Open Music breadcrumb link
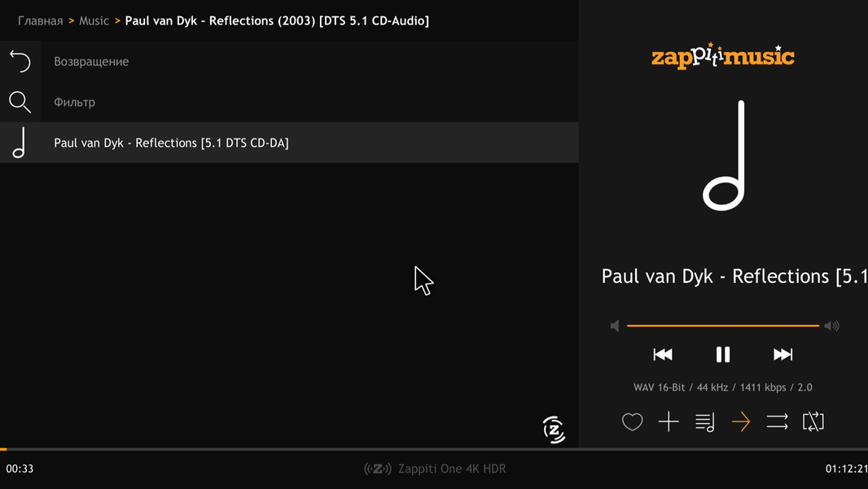The image size is (868, 489). point(94,20)
